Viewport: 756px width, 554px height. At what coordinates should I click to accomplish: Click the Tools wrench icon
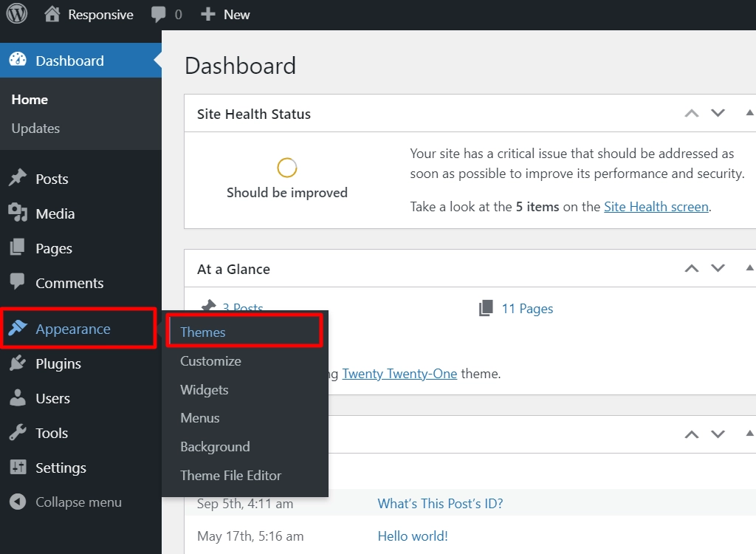click(x=18, y=432)
